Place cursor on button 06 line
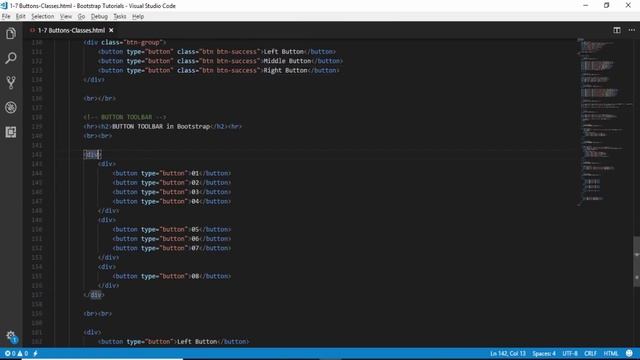The image size is (640, 360). click(x=172, y=239)
